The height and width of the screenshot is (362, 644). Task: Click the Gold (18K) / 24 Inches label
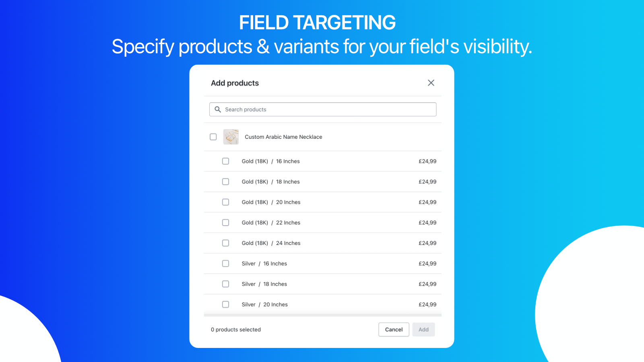pos(271,243)
